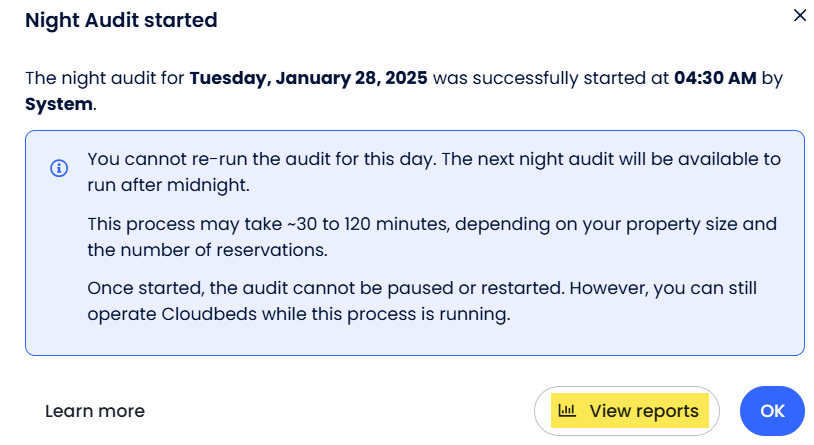814x445 pixels.
Task: Open the Learn more link
Action: tap(95, 411)
